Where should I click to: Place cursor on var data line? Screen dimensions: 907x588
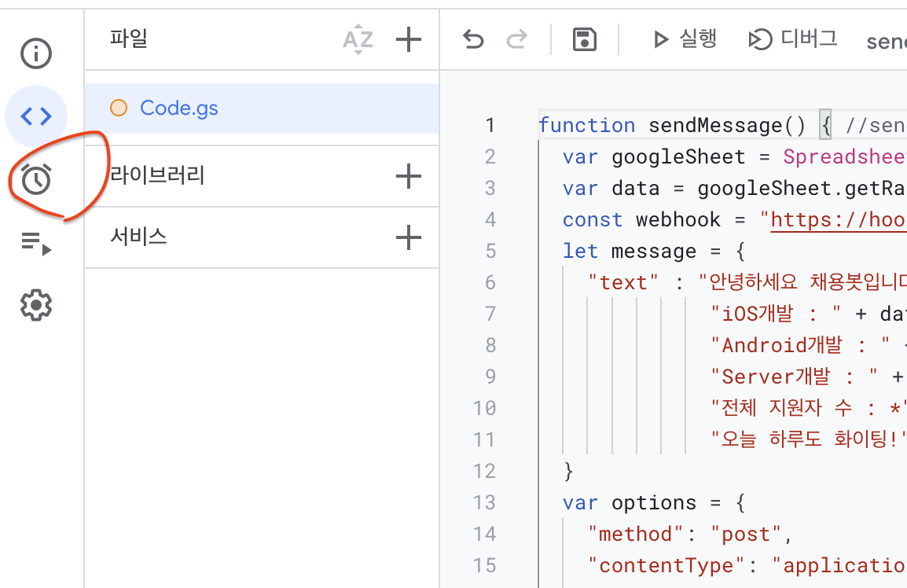pyautogui.click(x=734, y=189)
